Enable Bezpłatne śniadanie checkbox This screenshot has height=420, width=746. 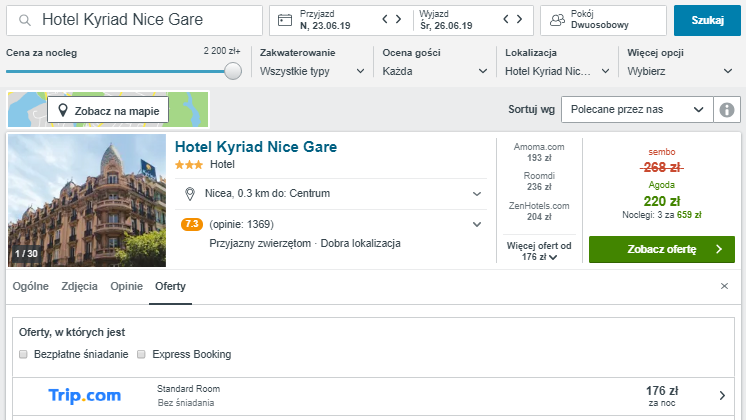click(x=23, y=354)
